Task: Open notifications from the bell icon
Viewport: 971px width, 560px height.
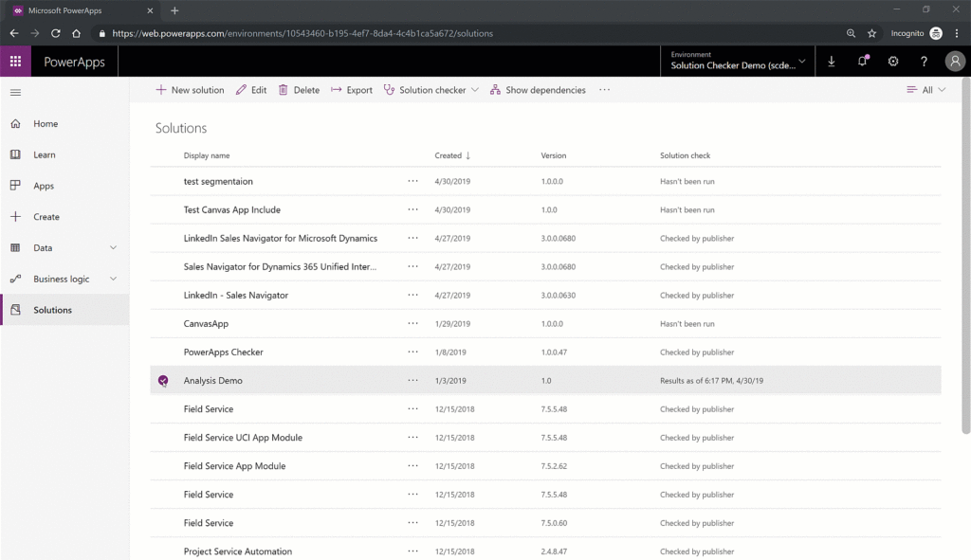Action: coord(861,61)
